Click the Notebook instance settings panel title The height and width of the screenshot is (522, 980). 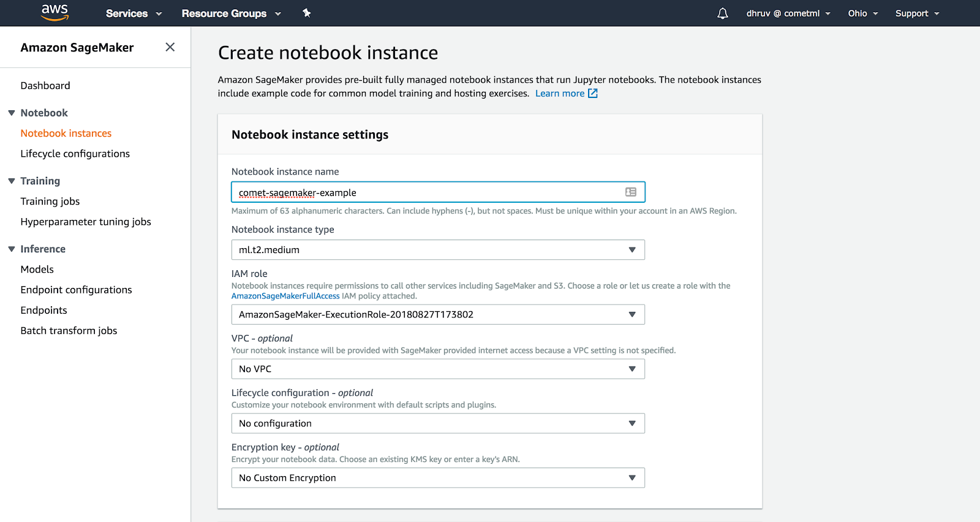[x=310, y=135]
